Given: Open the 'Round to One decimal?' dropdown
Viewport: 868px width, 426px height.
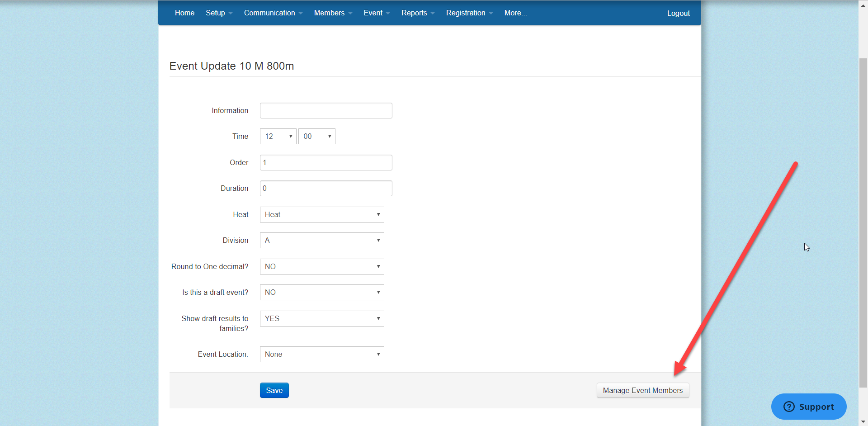Looking at the screenshot, I should [321, 266].
